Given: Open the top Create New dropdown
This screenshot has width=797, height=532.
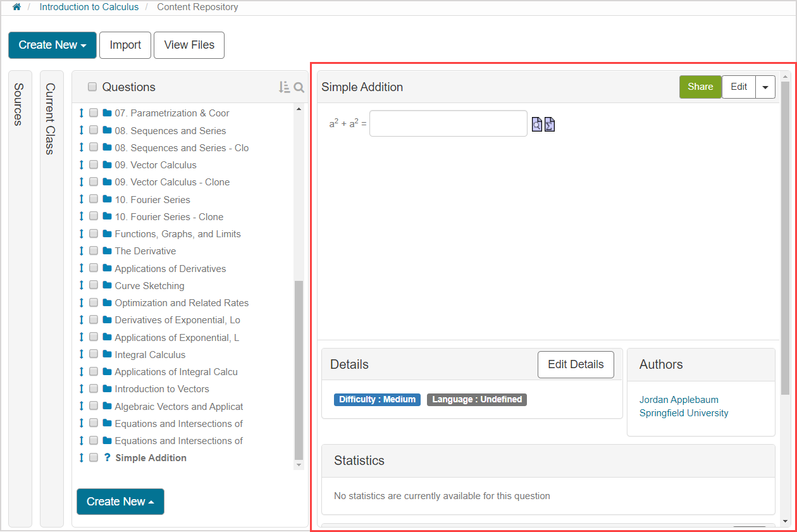Looking at the screenshot, I should coord(53,45).
